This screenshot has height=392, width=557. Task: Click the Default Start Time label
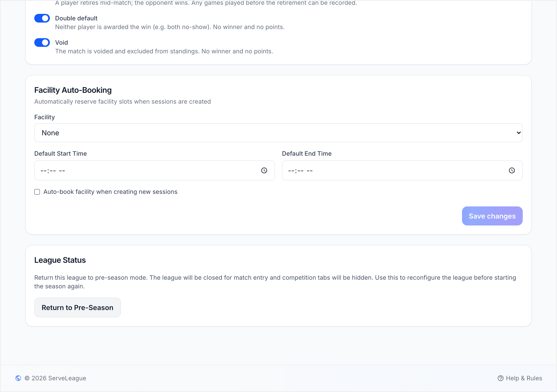[x=60, y=154]
